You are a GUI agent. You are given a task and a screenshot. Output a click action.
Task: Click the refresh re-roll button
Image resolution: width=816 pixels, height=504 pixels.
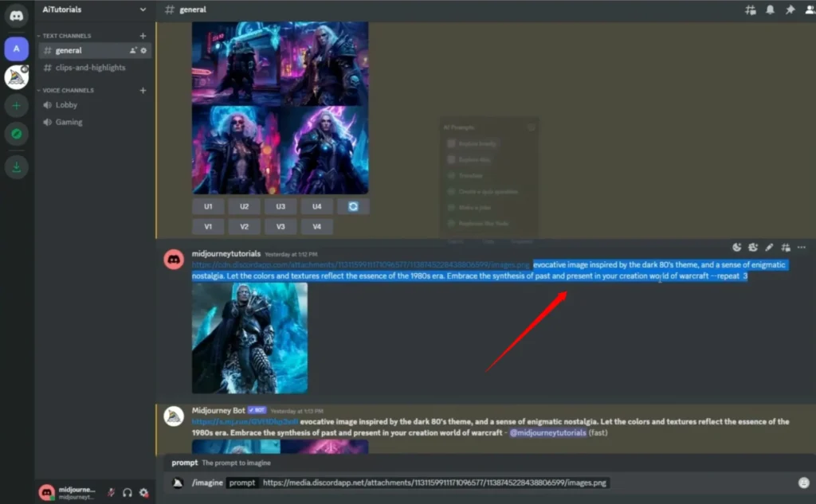point(353,206)
